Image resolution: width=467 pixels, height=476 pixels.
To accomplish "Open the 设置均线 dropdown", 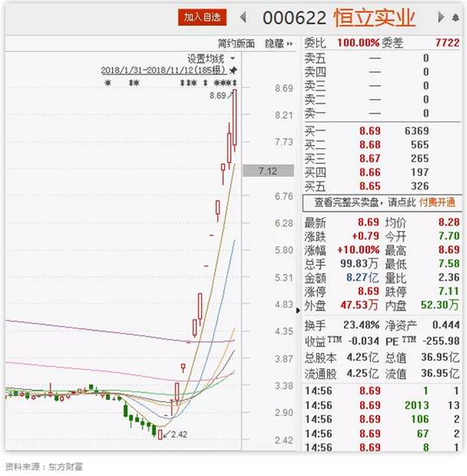I will 211,58.
